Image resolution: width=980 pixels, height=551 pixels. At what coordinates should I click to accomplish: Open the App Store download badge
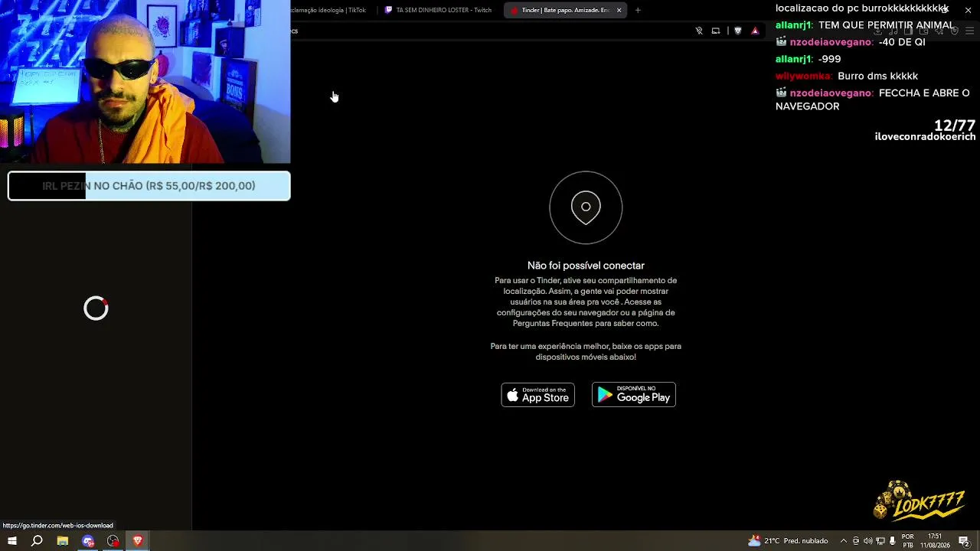[x=537, y=395]
